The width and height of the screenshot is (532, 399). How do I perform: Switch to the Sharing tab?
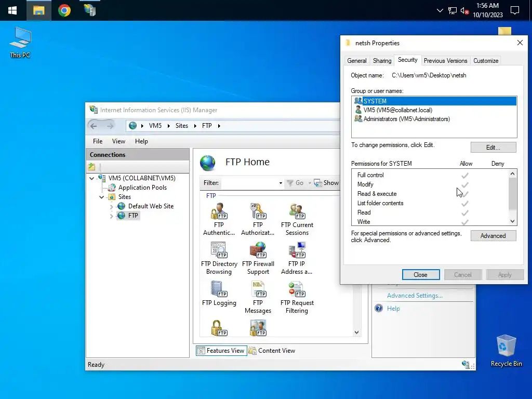(x=382, y=61)
